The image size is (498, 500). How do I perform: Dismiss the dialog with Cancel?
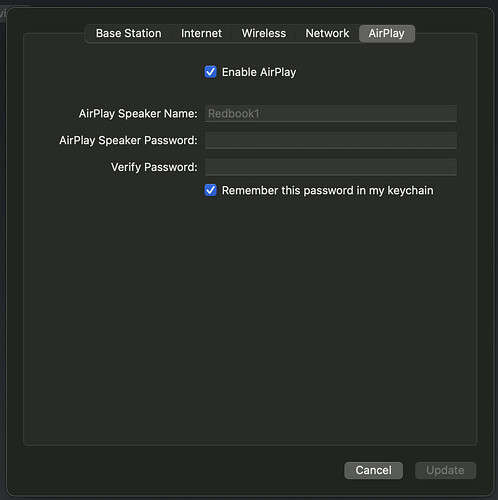coord(373,470)
